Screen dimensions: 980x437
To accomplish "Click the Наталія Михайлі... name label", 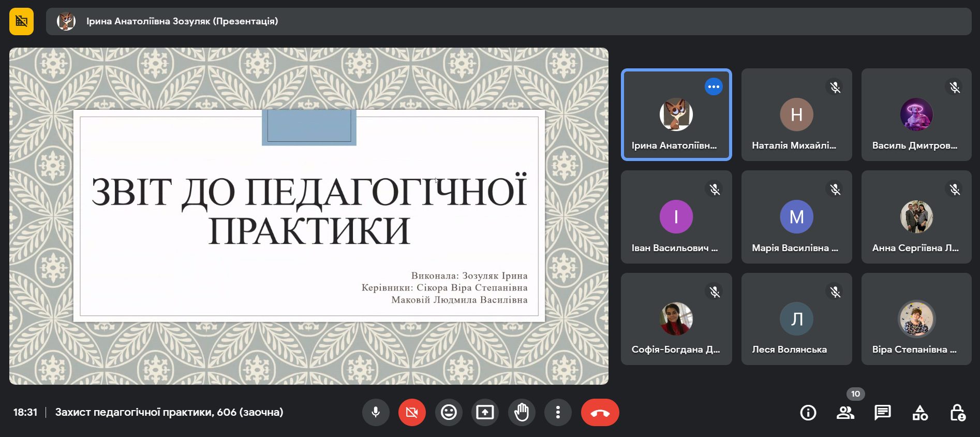I will pyautogui.click(x=794, y=145).
